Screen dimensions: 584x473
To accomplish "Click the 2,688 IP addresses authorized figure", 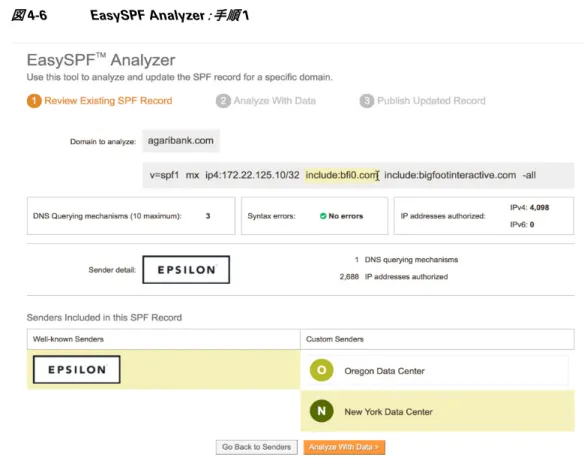I will tap(394, 277).
